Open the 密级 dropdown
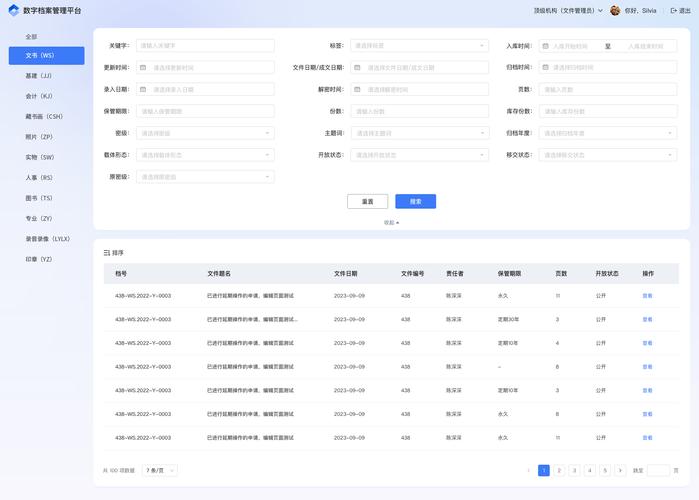Image resolution: width=699 pixels, height=500 pixels. click(205, 133)
